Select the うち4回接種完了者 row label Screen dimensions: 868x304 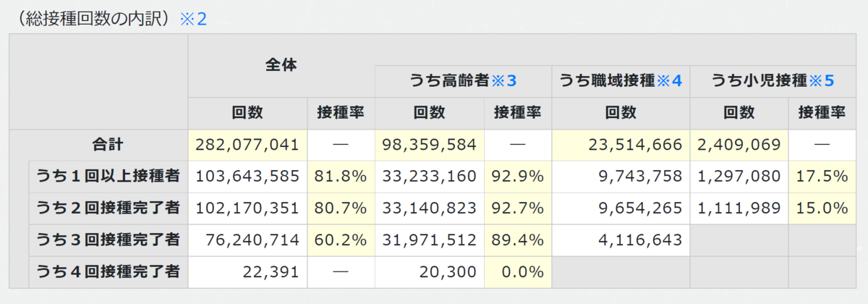(108, 272)
